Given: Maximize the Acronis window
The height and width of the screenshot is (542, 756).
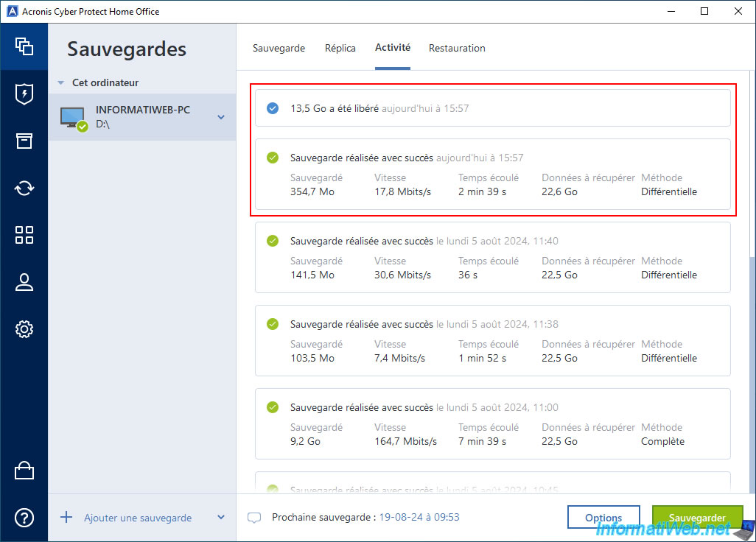Looking at the screenshot, I should click(704, 11).
